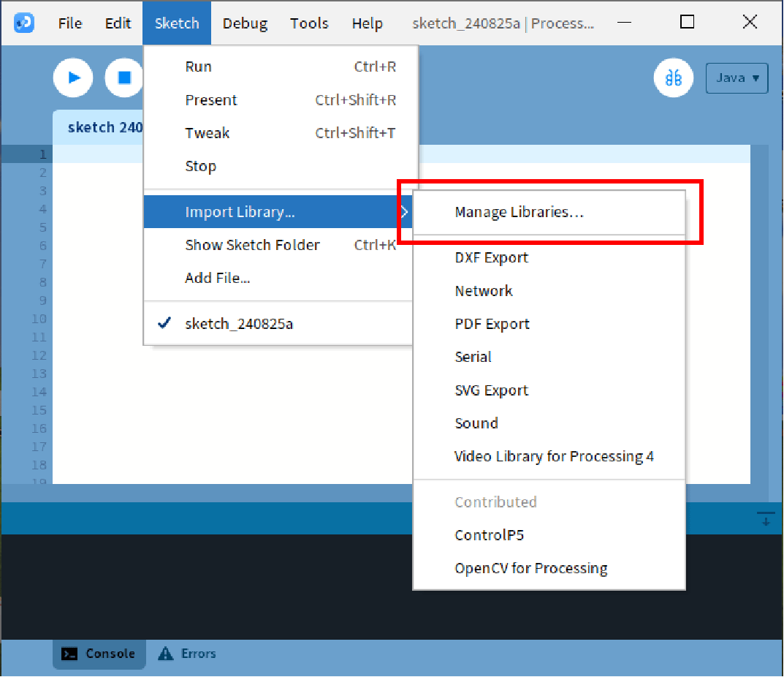Select the sketch_240 editor tab

coord(99,128)
